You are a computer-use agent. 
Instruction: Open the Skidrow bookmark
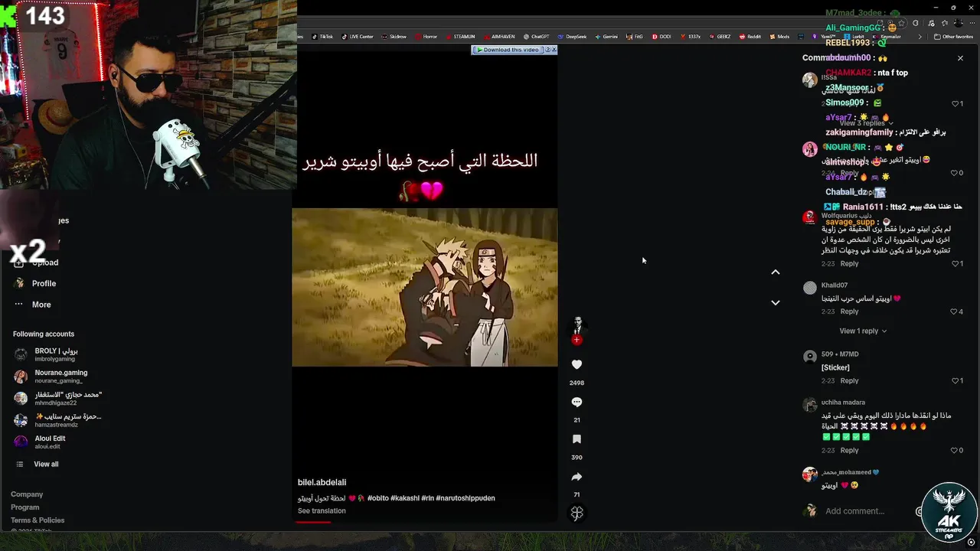394,37
